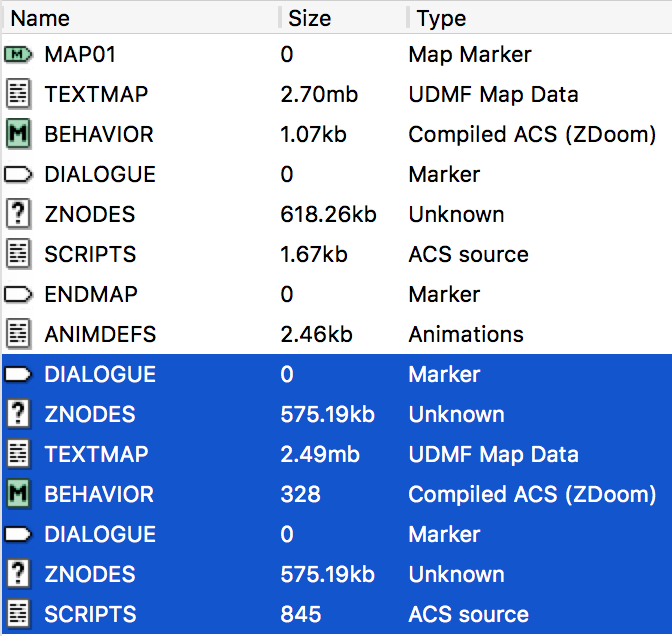Click the Type column header
The image size is (672, 636).
(x=441, y=18)
